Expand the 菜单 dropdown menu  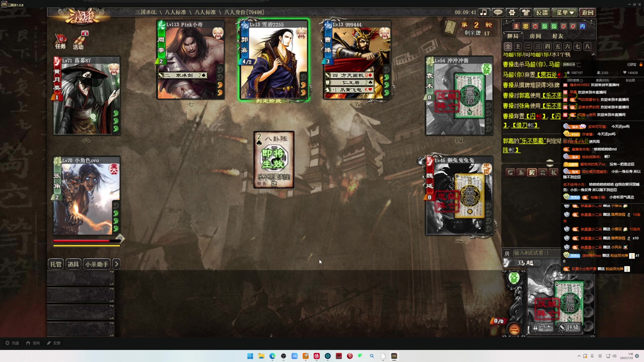(565, 12)
